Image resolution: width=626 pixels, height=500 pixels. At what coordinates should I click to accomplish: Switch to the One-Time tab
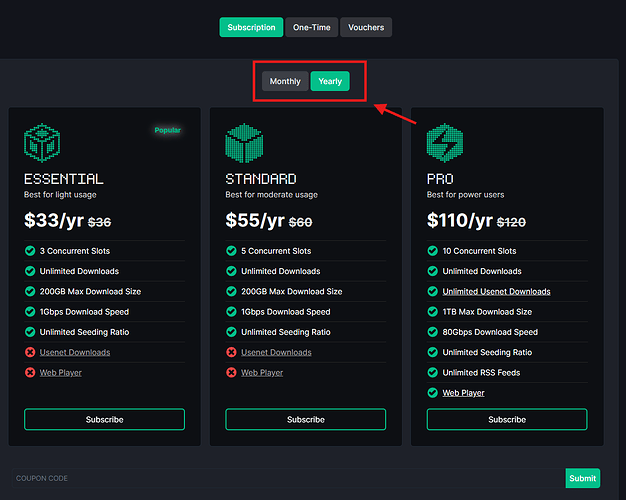click(x=311, y=27)
